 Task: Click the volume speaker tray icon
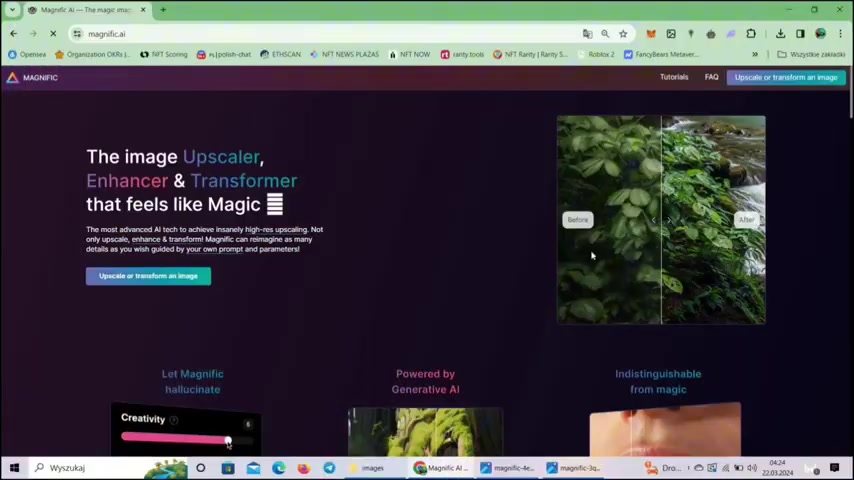pos(752,468)
